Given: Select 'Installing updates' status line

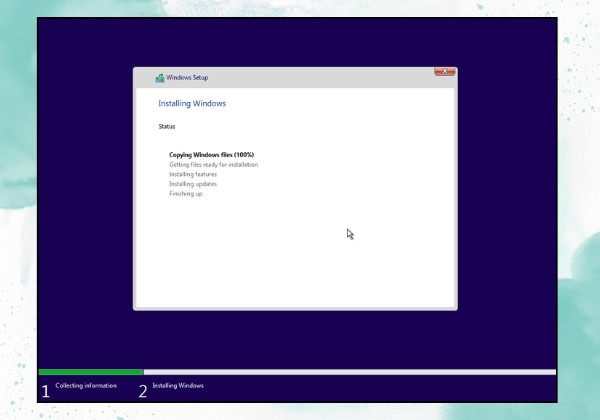Looking at the screenshot, I should (x=193, y=184).
